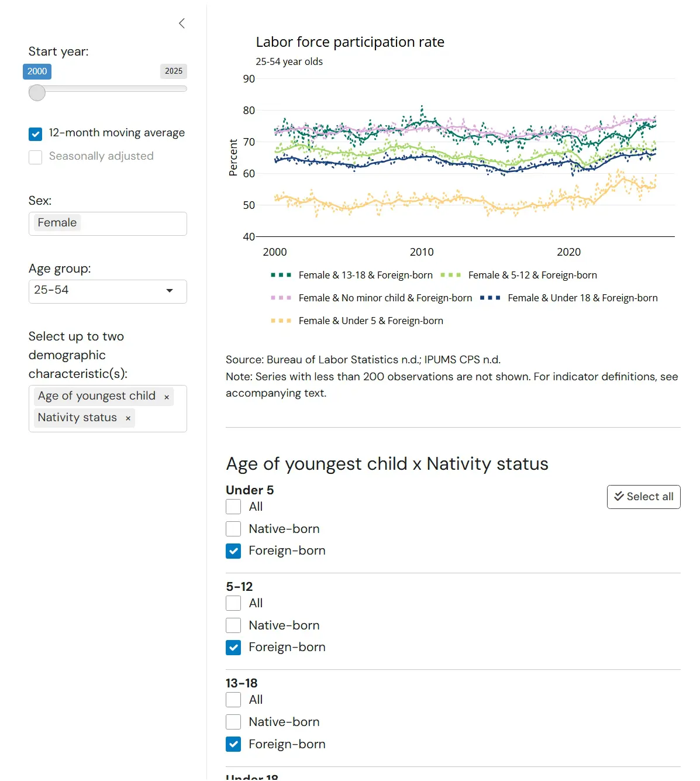Viewport: 700px width, 781px height.
Task: Click the Select all button
Action: pos(643,497)
